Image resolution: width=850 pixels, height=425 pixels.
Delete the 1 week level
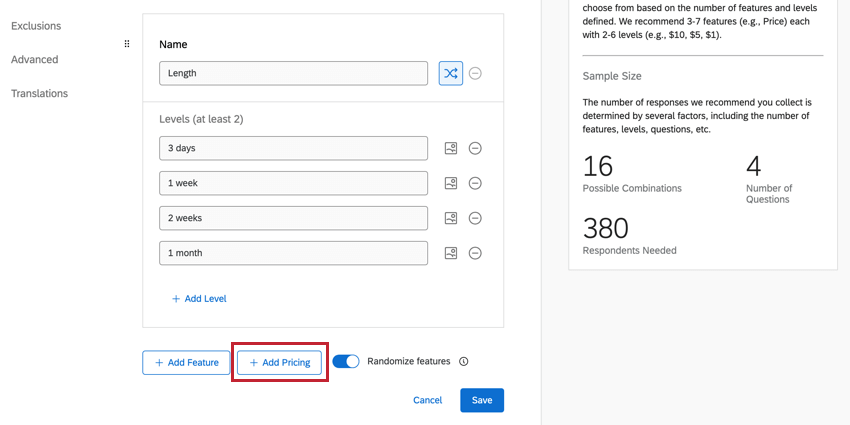click(x=476, y=183)
